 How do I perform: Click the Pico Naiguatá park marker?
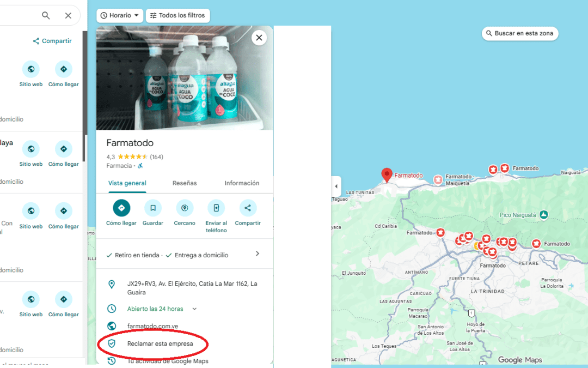543,215
